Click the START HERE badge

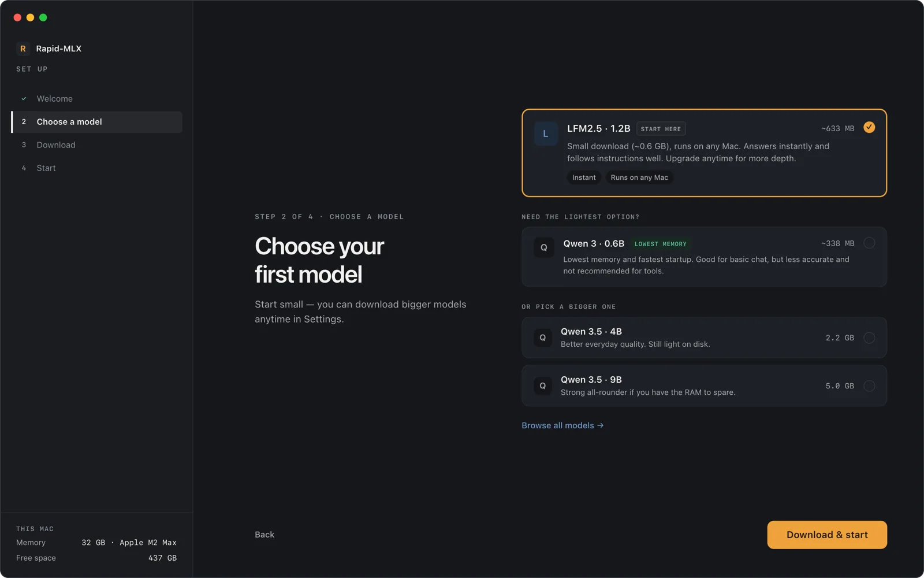(661, 129)
